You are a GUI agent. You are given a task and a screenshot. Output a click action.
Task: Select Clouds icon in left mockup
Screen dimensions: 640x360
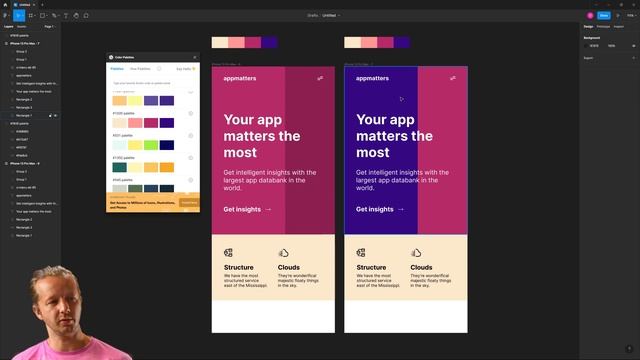283,253
